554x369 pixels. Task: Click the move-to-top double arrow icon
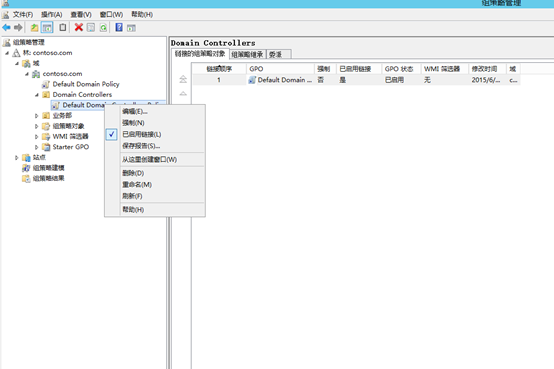[183, 79]
